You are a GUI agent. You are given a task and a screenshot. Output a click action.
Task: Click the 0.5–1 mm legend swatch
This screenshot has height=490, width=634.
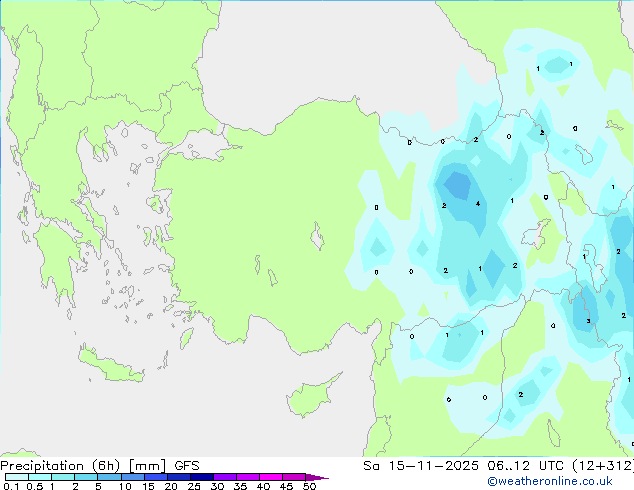[x=40, y=477]
